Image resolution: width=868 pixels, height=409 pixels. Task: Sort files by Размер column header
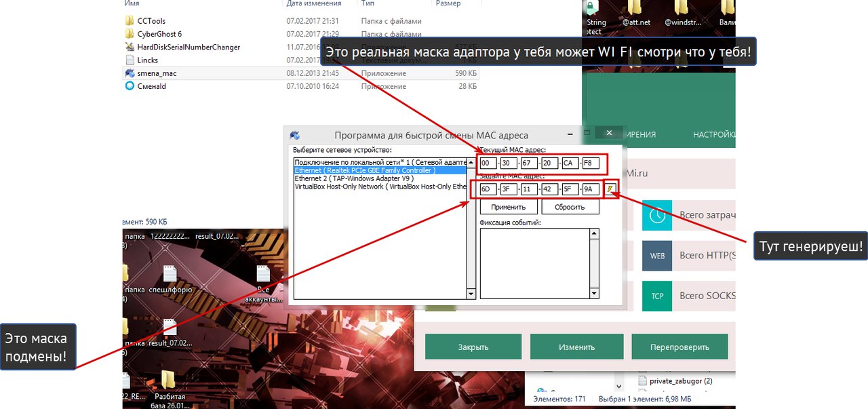[x=448, y=4]
